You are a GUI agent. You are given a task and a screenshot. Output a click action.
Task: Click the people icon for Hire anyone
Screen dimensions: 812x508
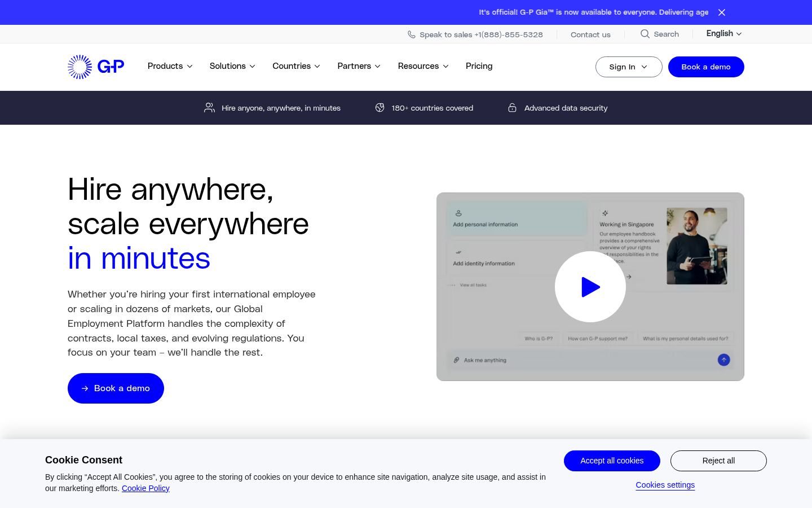209,108
